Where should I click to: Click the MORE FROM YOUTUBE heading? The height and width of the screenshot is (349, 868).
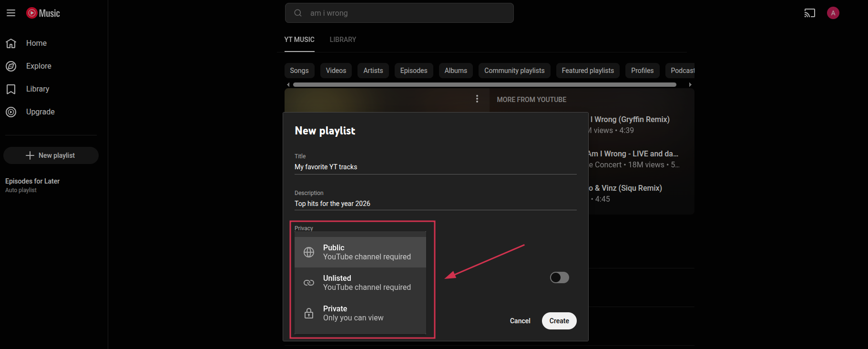[531, 100]
